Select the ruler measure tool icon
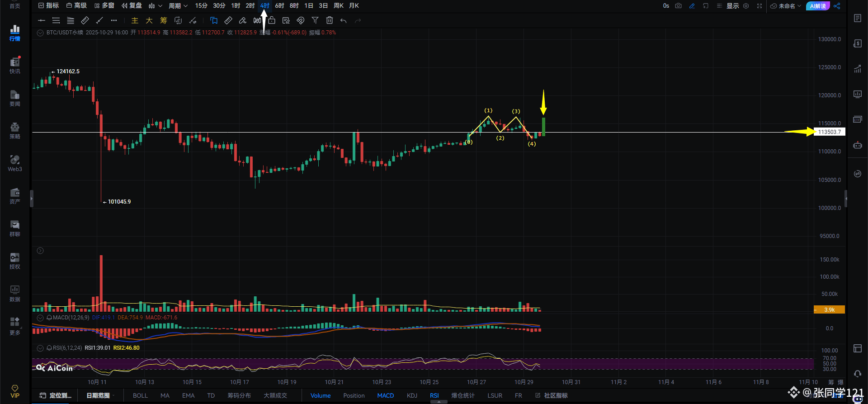 point(228,20)
